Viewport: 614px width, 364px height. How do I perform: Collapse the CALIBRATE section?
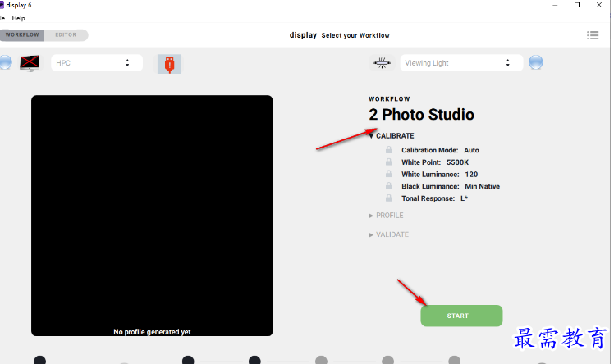[392, 135]
